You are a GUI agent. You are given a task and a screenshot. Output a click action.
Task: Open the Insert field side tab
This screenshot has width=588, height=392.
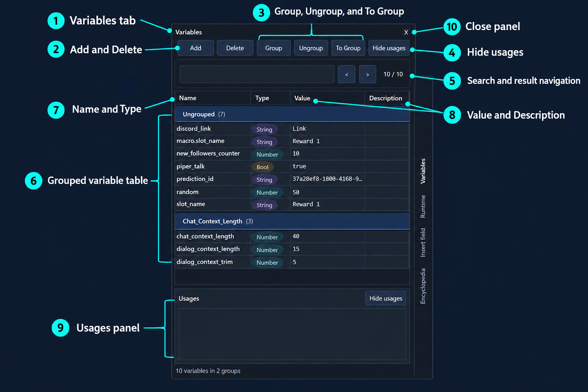click(x=423, y=242)
